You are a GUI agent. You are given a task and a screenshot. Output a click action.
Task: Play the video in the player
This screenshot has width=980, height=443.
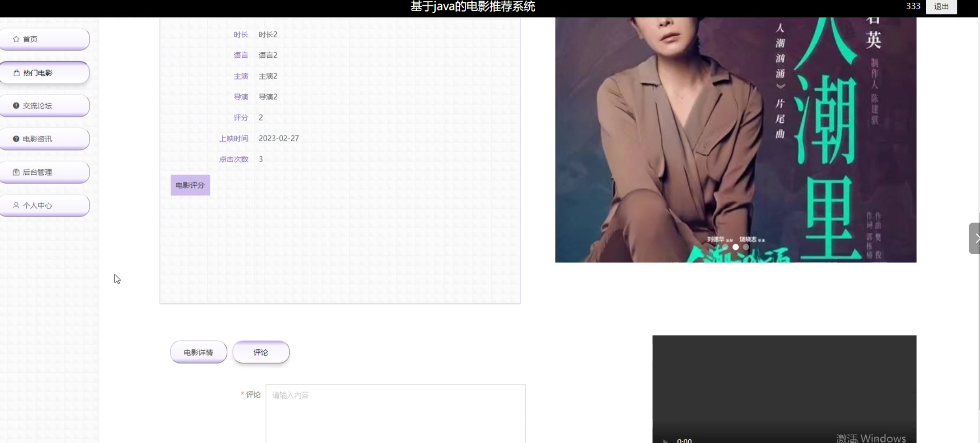[x=665, y=440]
